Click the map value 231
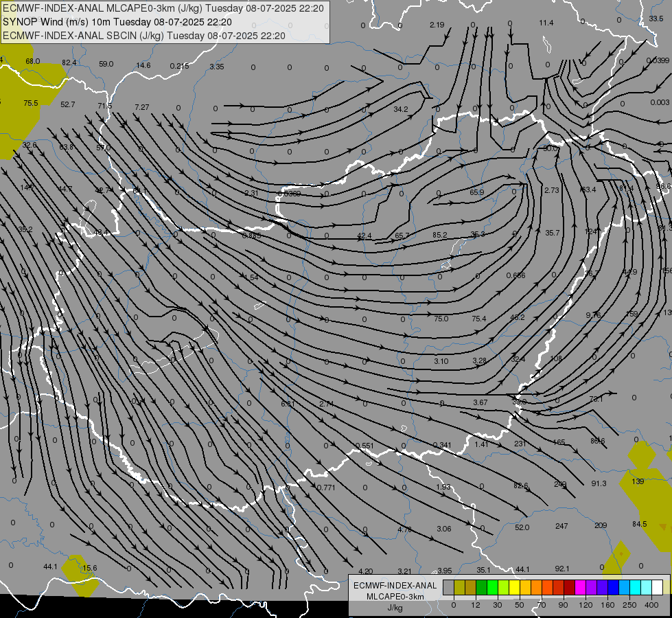 pyautogui.click(x=520, y=444)
